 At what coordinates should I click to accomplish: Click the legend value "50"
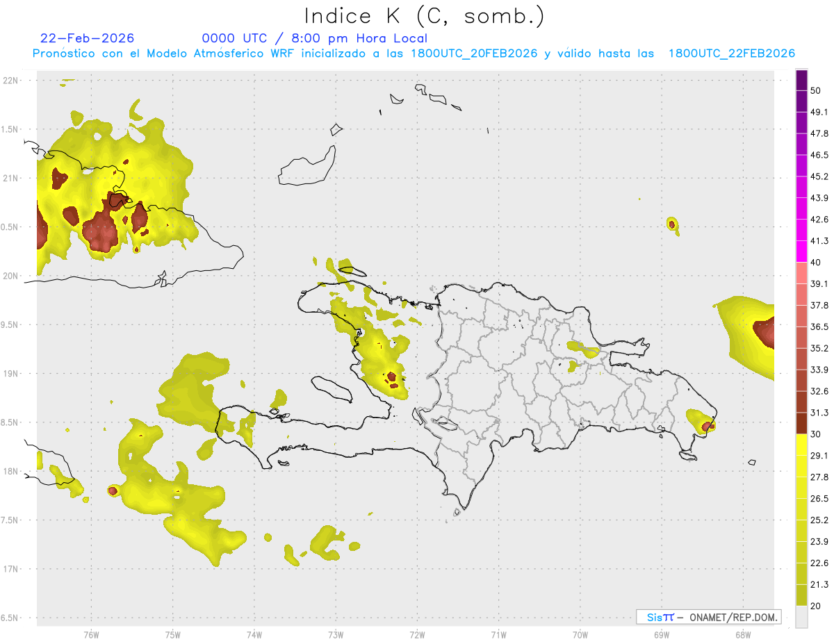816,90
